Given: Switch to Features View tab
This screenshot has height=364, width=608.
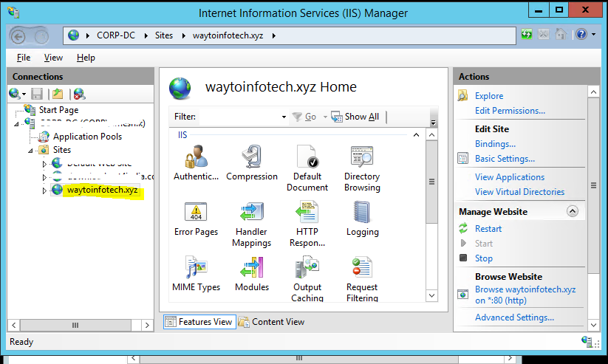Looking at the screenshot, I should tap(199, 322).
